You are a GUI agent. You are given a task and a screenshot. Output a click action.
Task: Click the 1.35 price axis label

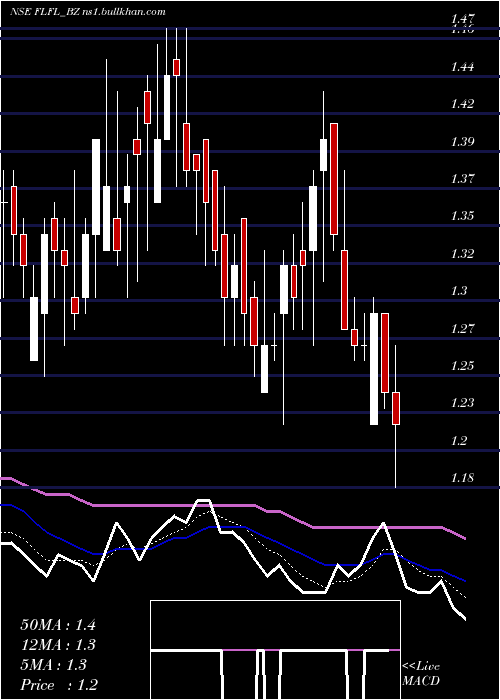point(462,216)
